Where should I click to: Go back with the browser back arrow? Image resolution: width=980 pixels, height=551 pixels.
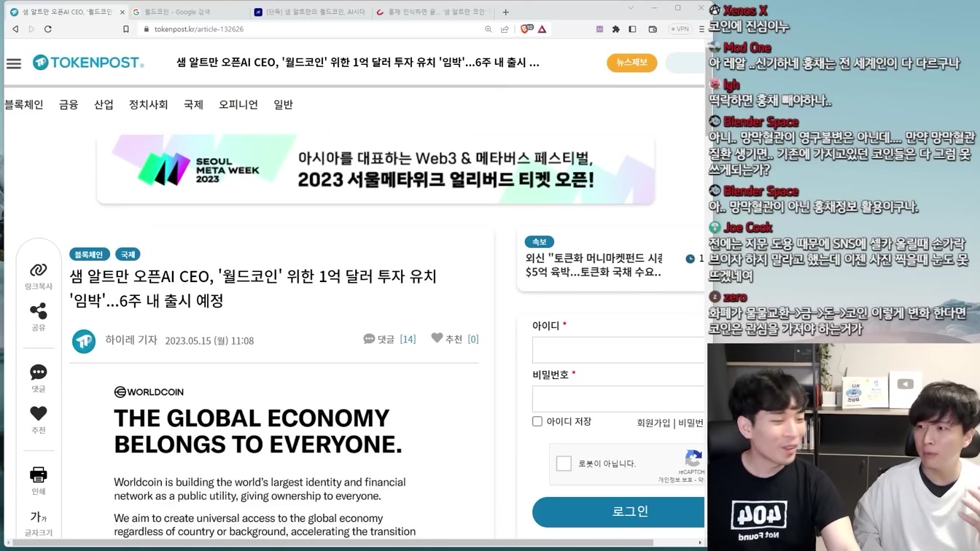(15, 29)
